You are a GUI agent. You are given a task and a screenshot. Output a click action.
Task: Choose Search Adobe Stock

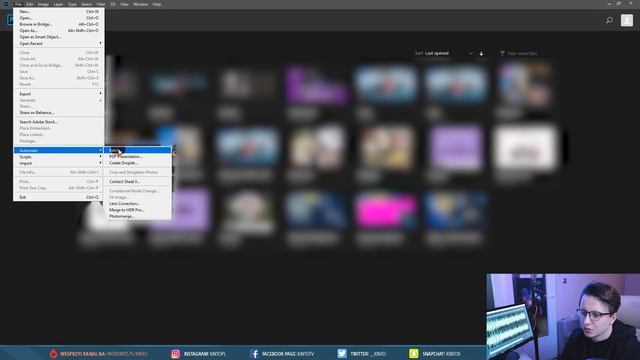click(x=59, y=122)
